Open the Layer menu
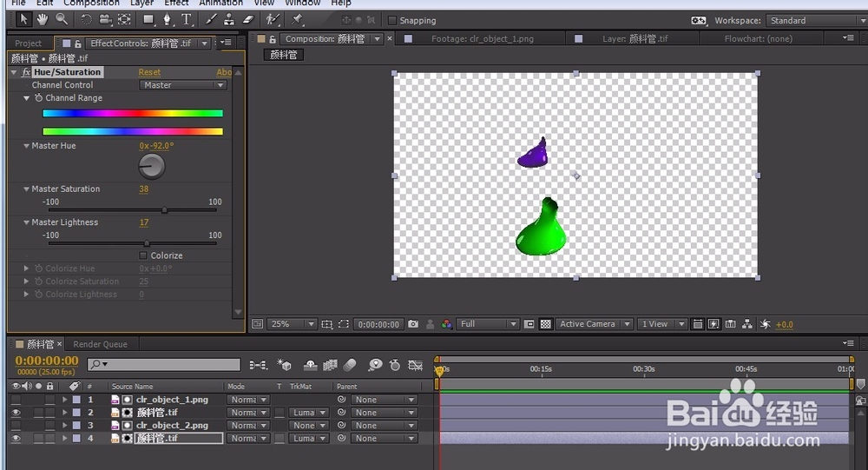Viewport: 868px width, 470px height. click(x=141, y=3)
